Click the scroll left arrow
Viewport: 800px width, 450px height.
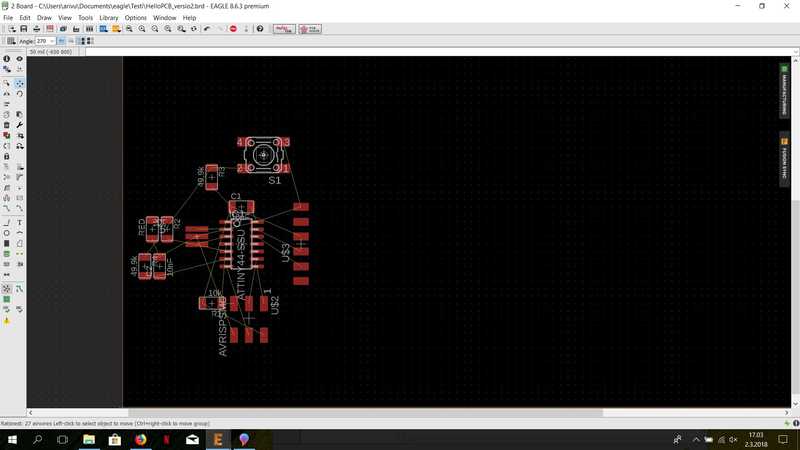31,412
